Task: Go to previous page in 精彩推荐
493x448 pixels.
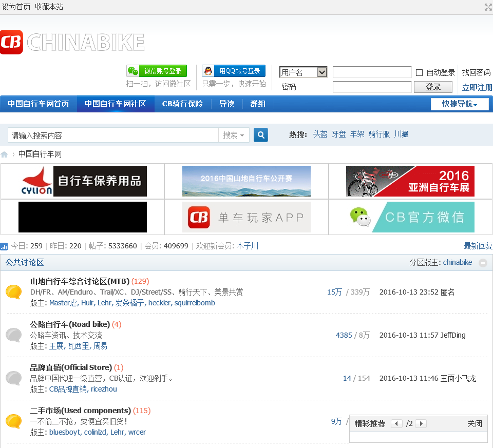Action: [396, 423]
